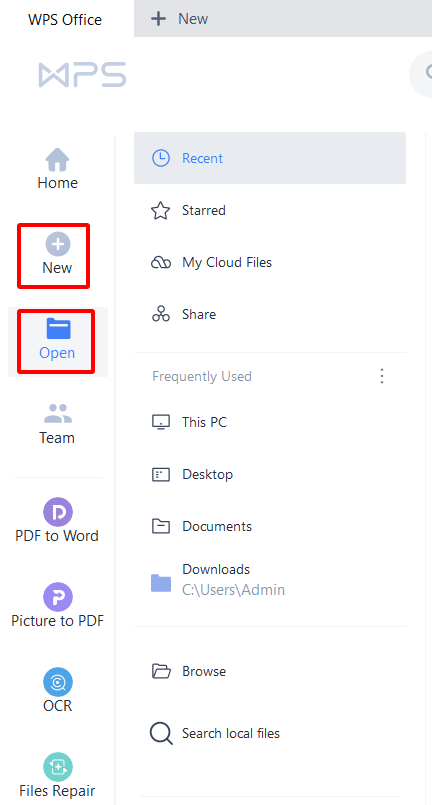This screenshot has width=432, height=805.
Task: Open the Documents location
Action: pos(270,526)
